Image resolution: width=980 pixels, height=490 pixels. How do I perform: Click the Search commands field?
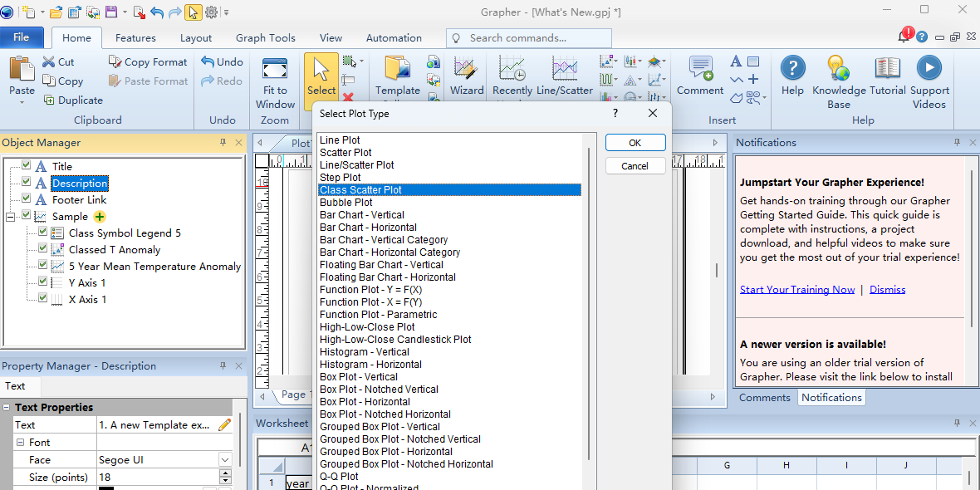coord(529,38)
